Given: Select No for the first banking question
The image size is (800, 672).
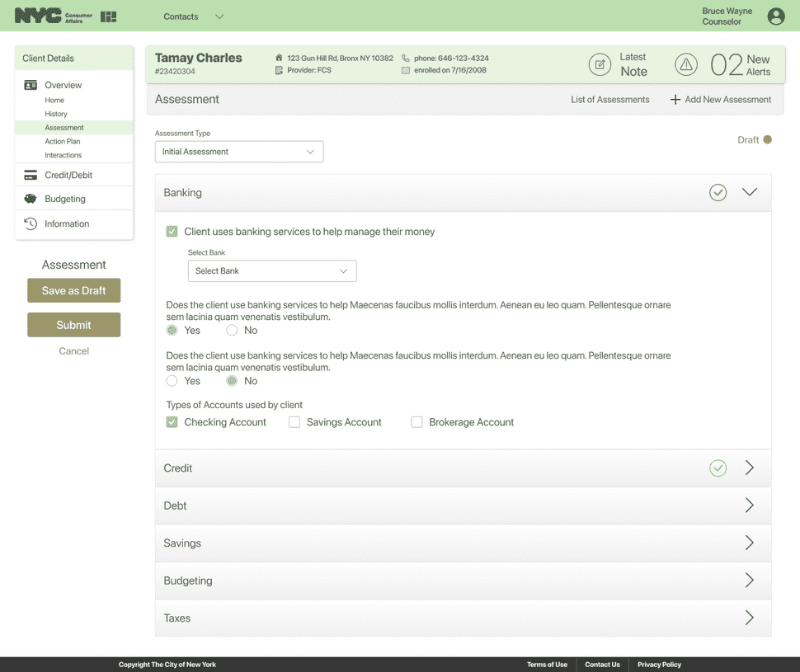Looking at the screenshot, I should (x=232, y=330).
